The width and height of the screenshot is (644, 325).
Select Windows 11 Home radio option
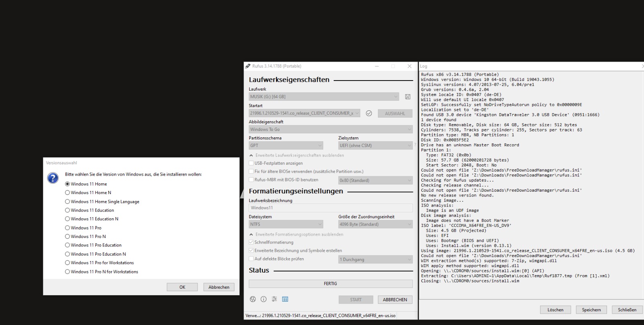[x=86, y=184]
